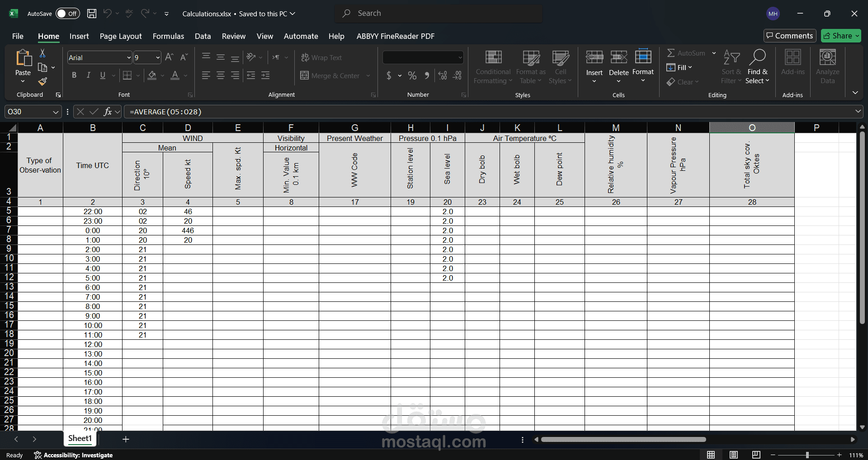
Task: Open Conditional Formatting options
Action: click(x=492, y=67)
